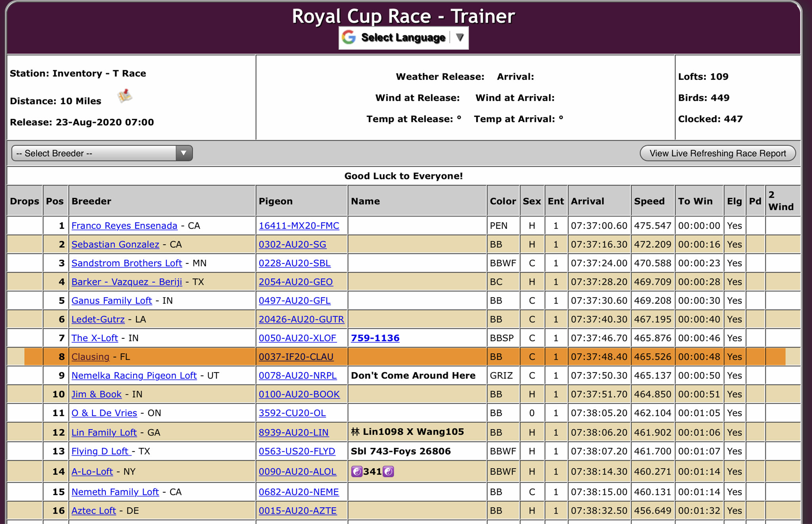812x524 pixels.
Task: Select the Lofts: 109 text
Action: pyautogui.click(x=703, y=77)
